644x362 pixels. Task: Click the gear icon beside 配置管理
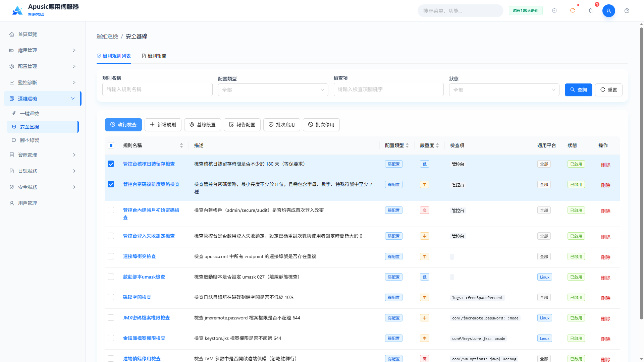[x=12, y=66]
